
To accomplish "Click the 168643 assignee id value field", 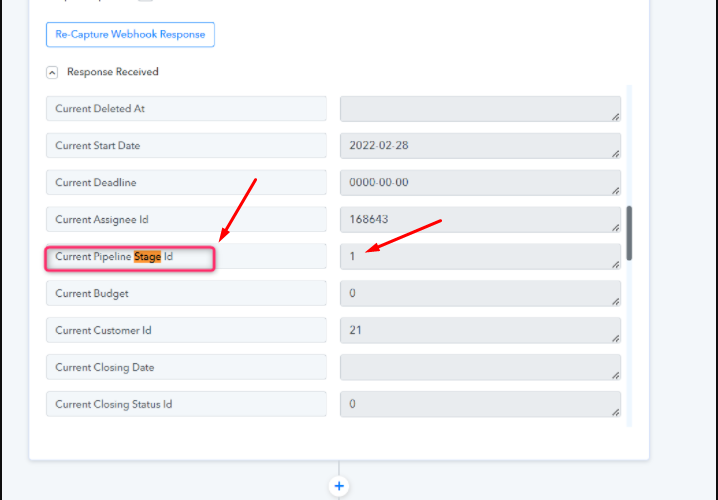I will click(x=478, y=220).
